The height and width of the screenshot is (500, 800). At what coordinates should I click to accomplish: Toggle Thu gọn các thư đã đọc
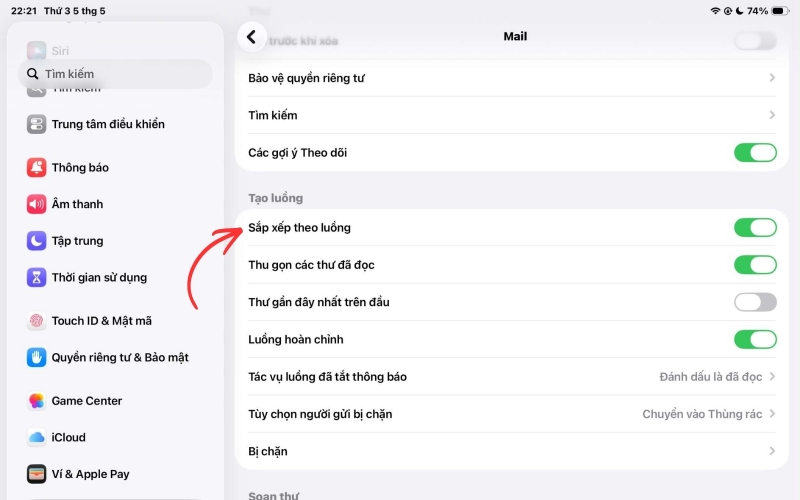[755, 265]
